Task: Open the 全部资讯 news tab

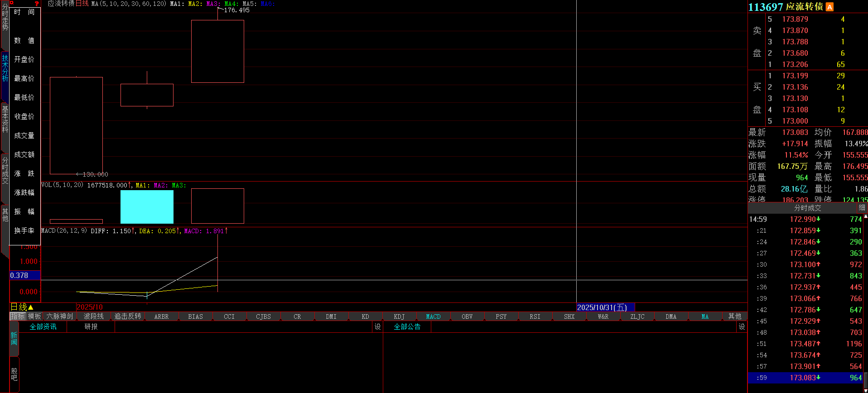Action: [43, 327]
